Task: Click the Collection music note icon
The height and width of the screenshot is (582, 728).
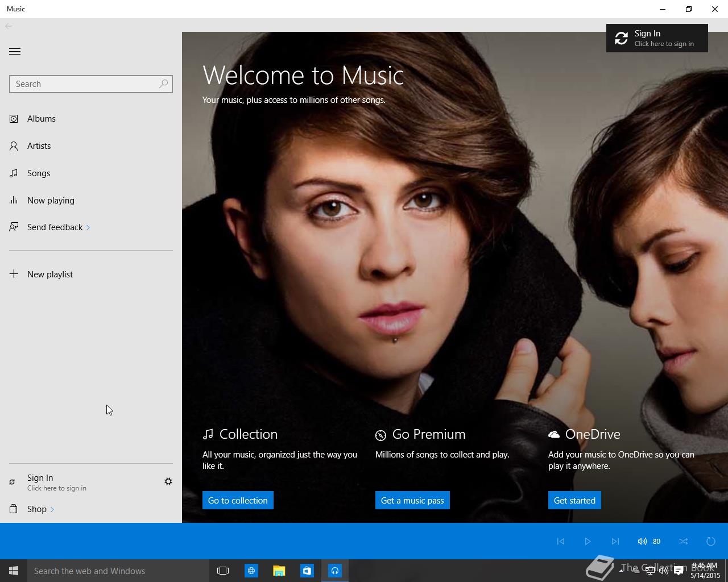Action: (208, 434)
